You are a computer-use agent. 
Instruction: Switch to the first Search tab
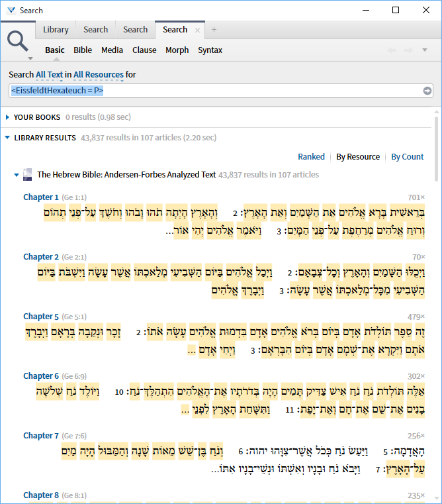95,30
